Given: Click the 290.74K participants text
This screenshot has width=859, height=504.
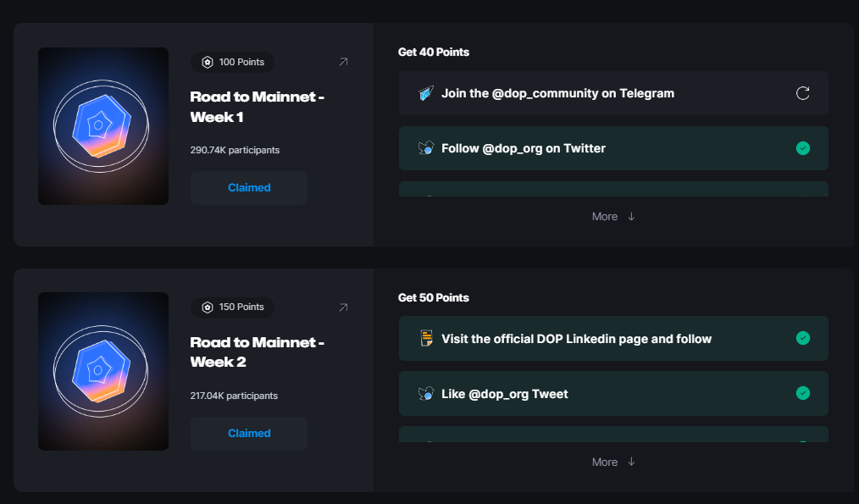Looking at the screenshot, I should (x=235, y=150).
